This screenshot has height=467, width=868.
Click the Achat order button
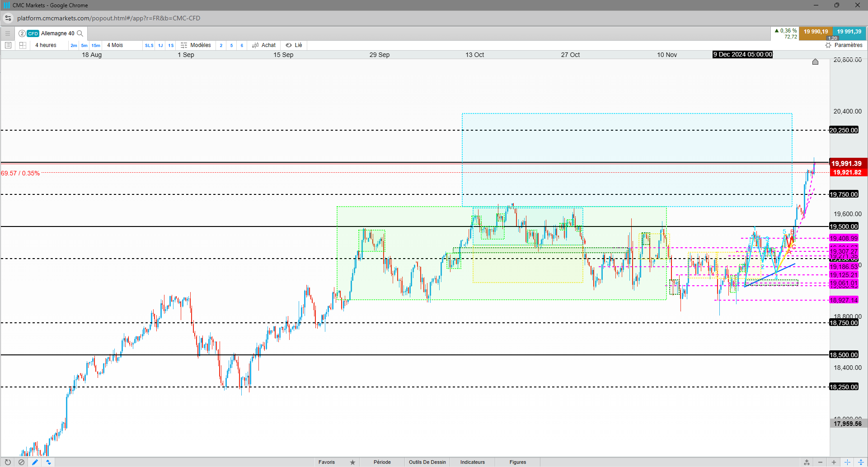[x=264, y=45]
